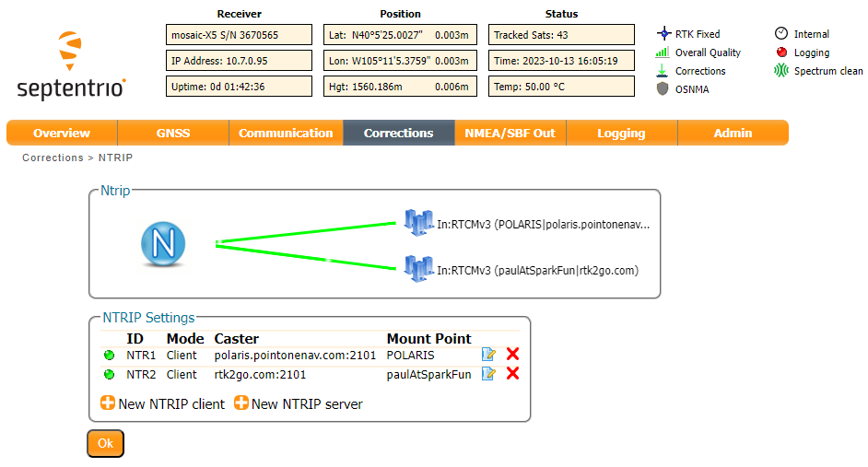Click the NTR1 ID cell
Viewport: 868px width, 467px height.
[x=141, y=356]
